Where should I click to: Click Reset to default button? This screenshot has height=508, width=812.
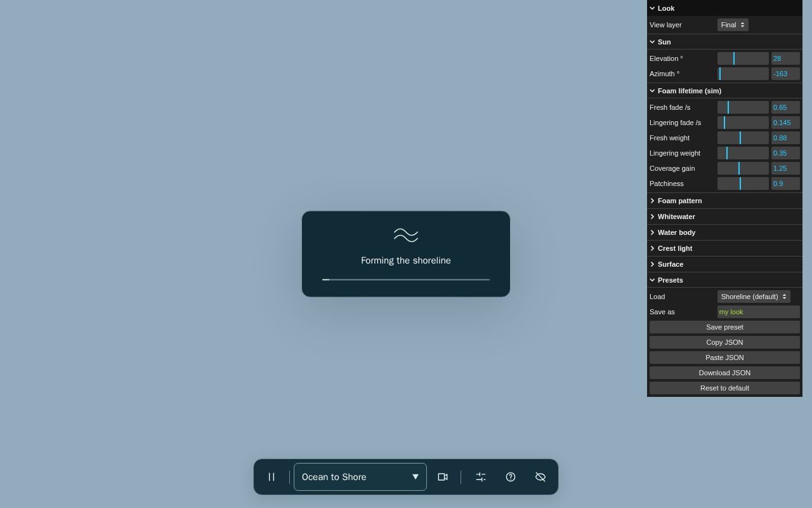724,388
